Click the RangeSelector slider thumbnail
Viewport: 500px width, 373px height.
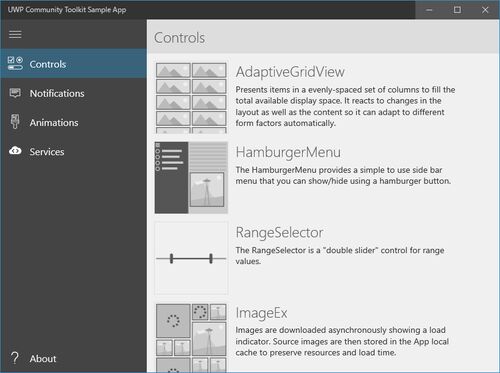[x=191, y=258]
